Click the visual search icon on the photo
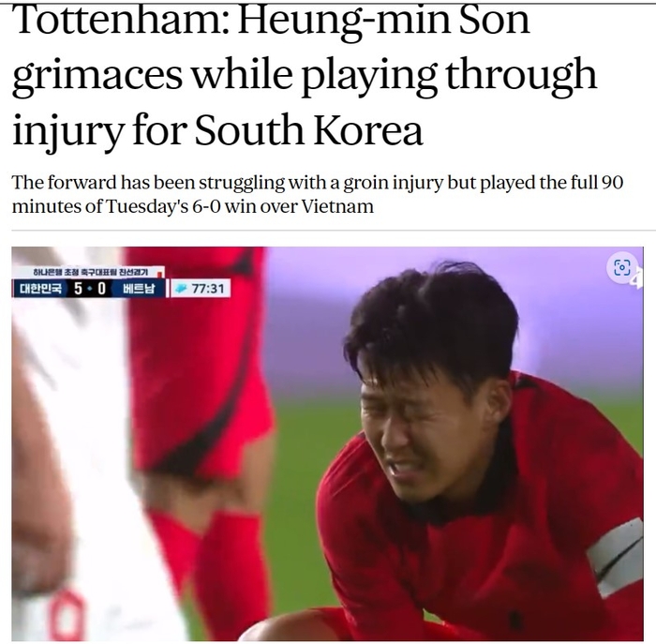This screenshot has width=656, height=644. pyautogui.click(x=621, y=267)
